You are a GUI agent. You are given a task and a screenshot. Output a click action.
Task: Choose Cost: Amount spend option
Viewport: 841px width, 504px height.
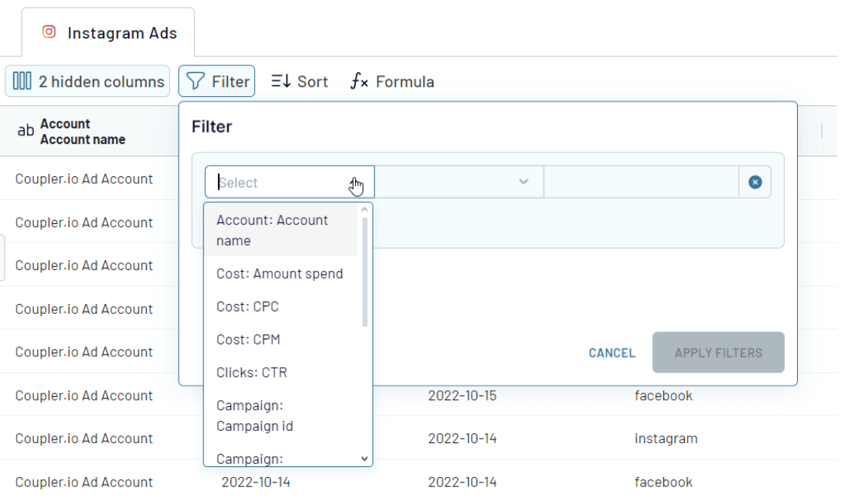[281, 274]
